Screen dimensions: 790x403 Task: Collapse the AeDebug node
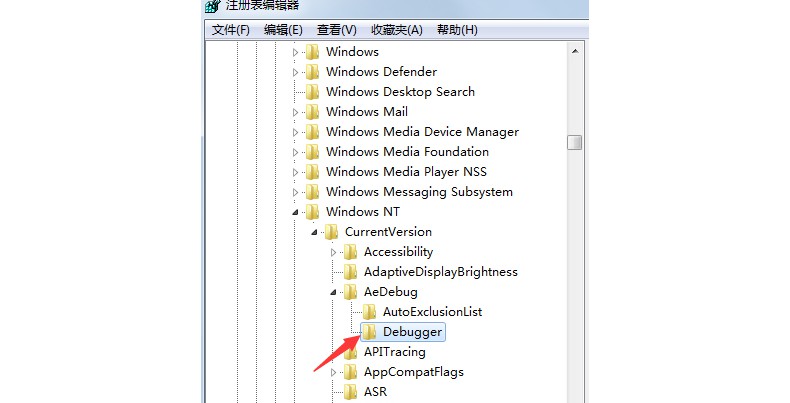coord(334,293)
